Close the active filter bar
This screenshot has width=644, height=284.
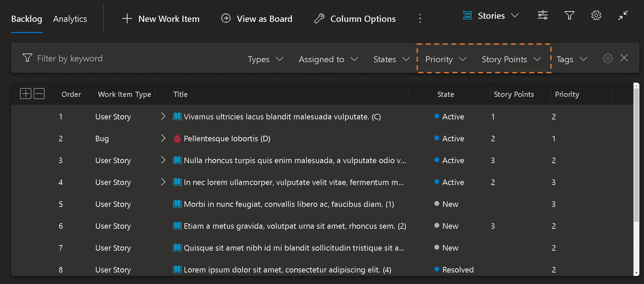click(624, 58)
